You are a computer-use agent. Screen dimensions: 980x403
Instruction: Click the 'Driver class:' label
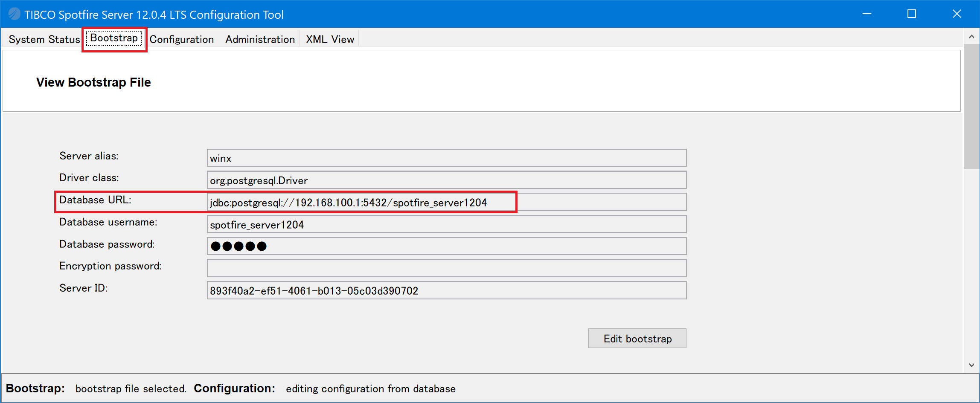tap(89, 178)
